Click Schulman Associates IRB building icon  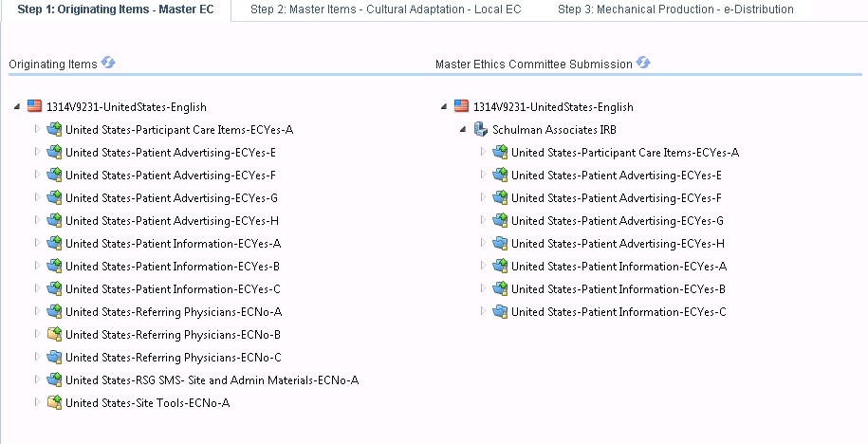pyautogui.click(x=481, y=130)
